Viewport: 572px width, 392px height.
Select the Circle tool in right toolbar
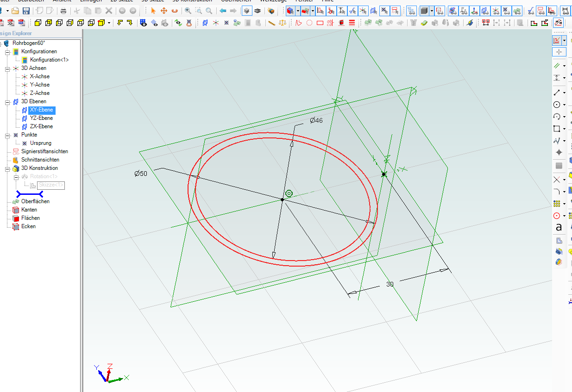[x=557, y=105]
